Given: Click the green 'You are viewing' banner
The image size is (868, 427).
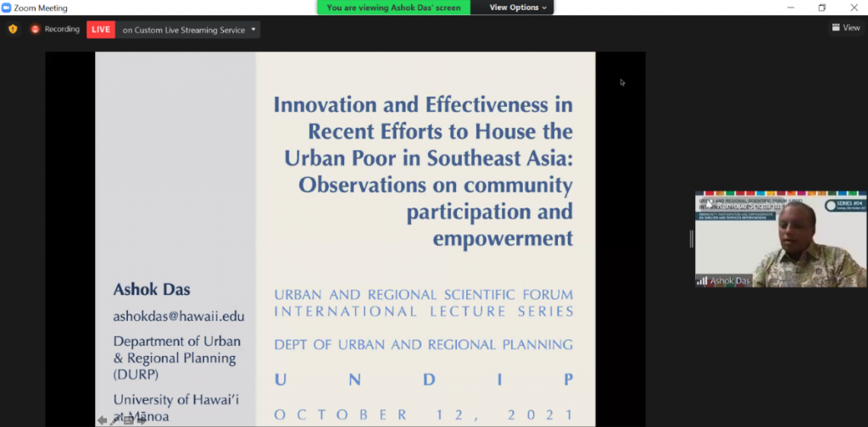Looking at the screenshot, I should point(393,8).
